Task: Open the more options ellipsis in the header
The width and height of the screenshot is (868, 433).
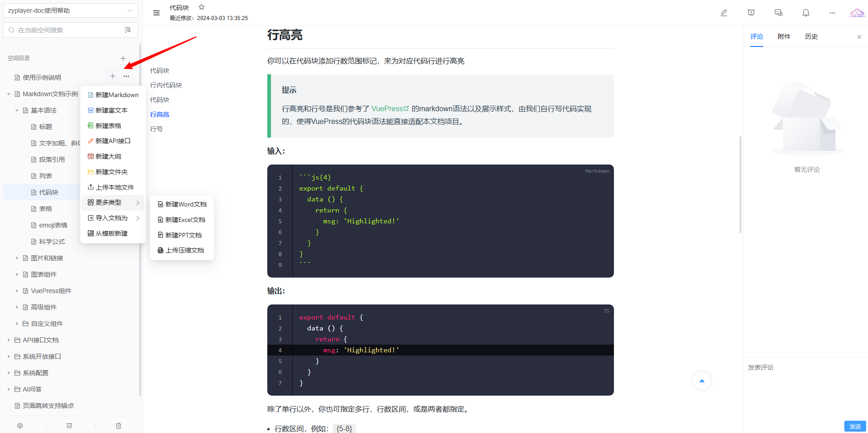Action: click(x=832, y=13)
